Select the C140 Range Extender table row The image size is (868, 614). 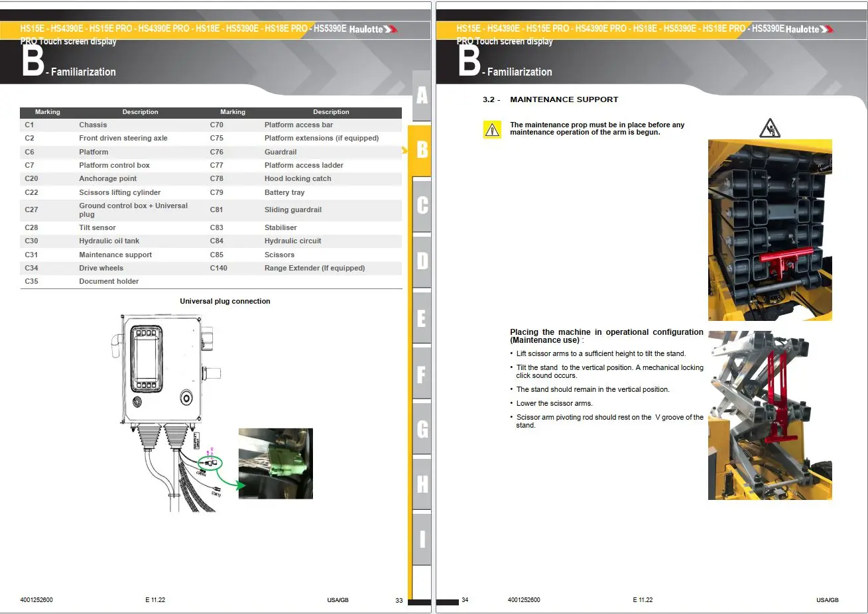pyautogui.click(x=304, y=268)
